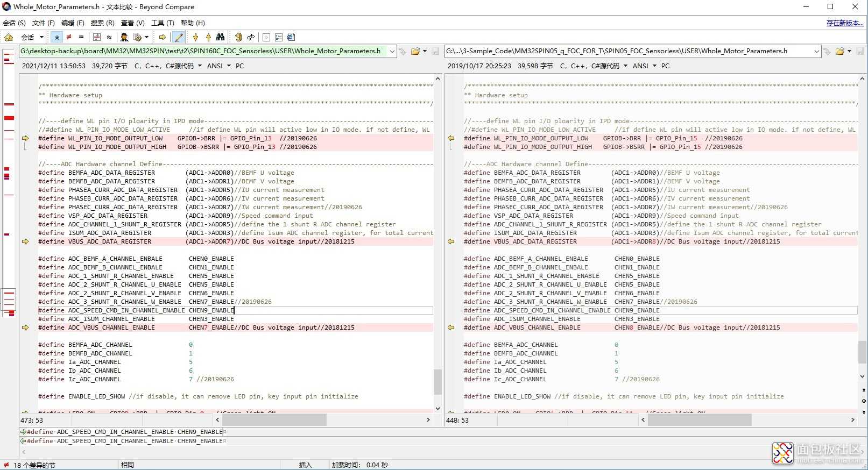Click the 存在新版本 link

845,23
